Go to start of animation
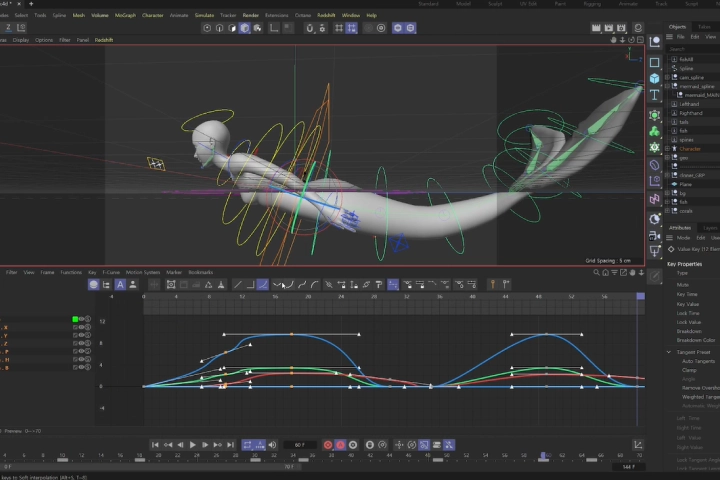The image size is (720, 480). click(x=155, y=445)
